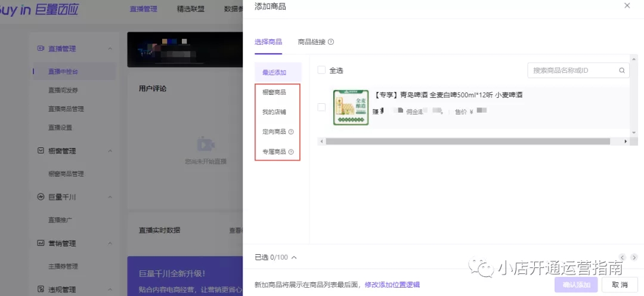This screenshot has height=296, width=644.
Task: Select 定向商品 category
Action: [274, 132]
